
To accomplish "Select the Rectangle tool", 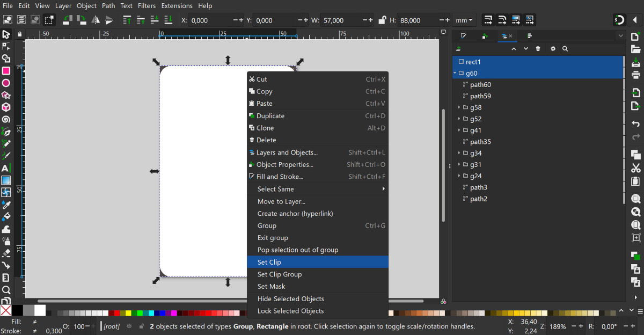I will tap(6, 71).
